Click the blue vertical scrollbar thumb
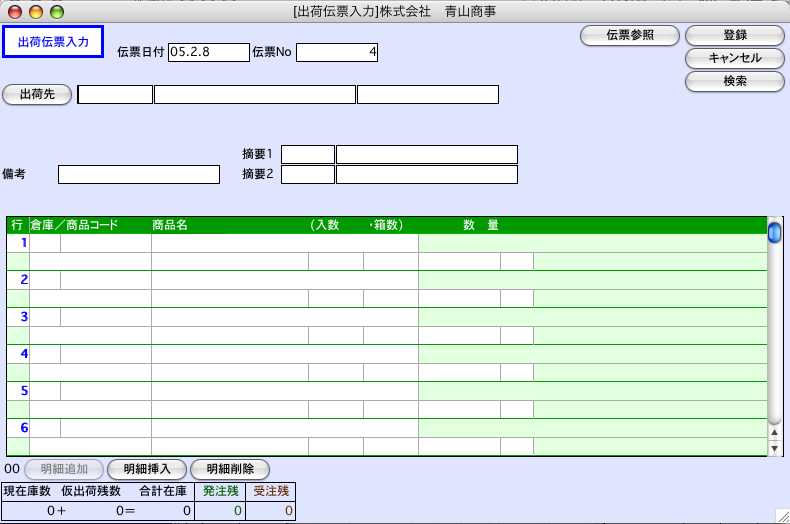Image resolution: width=790 pixels, height=524 pixels. point(774,233)
